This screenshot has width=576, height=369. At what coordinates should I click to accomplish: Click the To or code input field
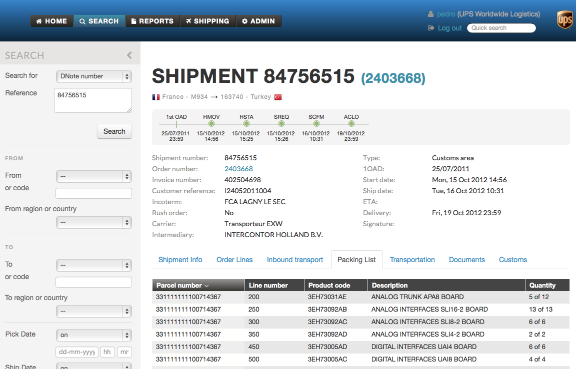[x=93, y=282]
